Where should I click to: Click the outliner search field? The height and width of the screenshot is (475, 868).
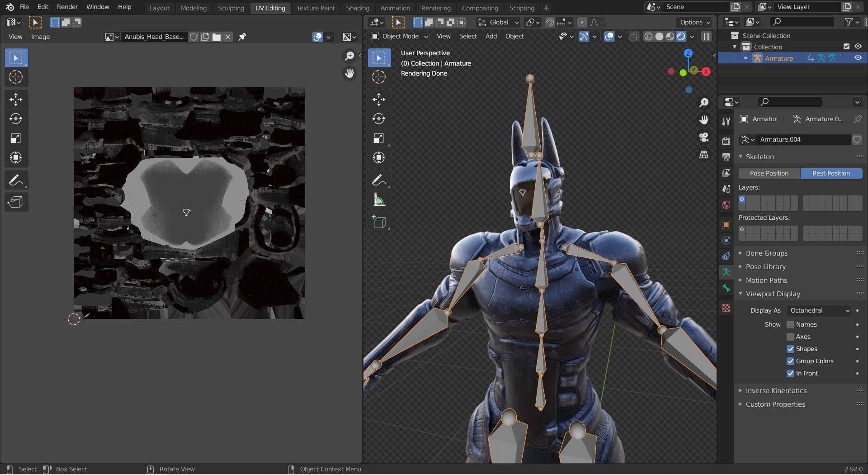tap(802, 22)
